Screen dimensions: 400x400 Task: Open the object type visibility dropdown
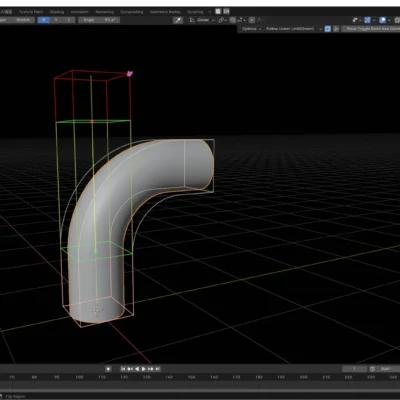(357, 20)
